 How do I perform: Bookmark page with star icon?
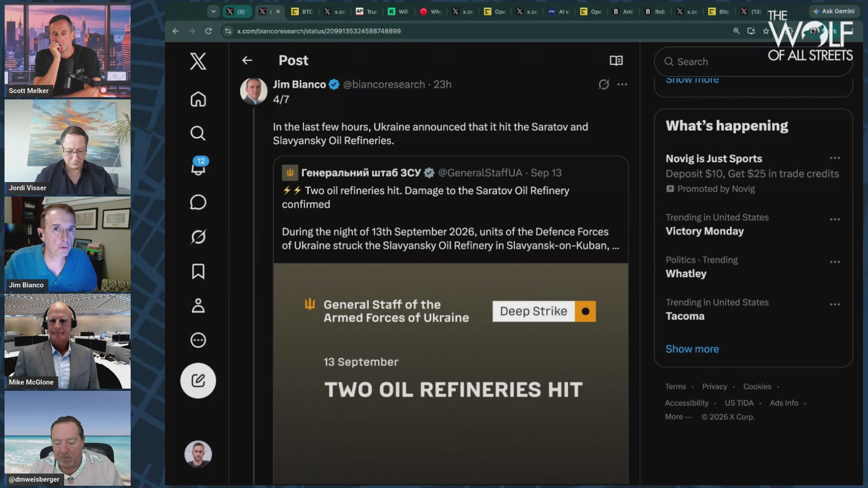tap(766, 31)
